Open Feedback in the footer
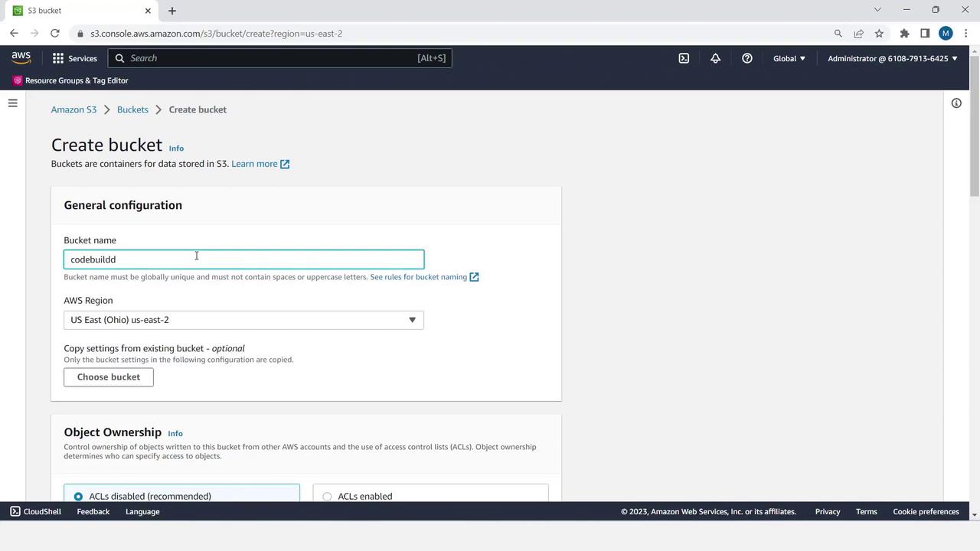Image resolution: width=980 pixels, height=551 pixels. [93, 511]
